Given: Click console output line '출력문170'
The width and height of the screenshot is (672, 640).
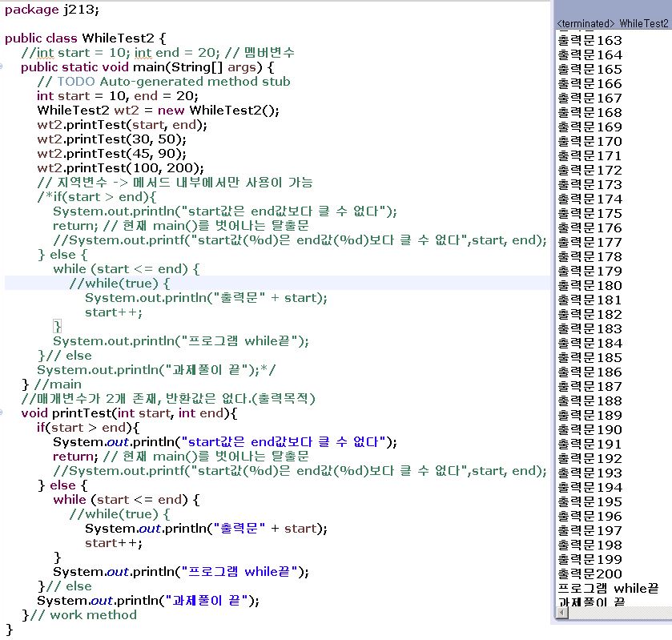Looking at the screenshot, I should (x=590, y=141).
